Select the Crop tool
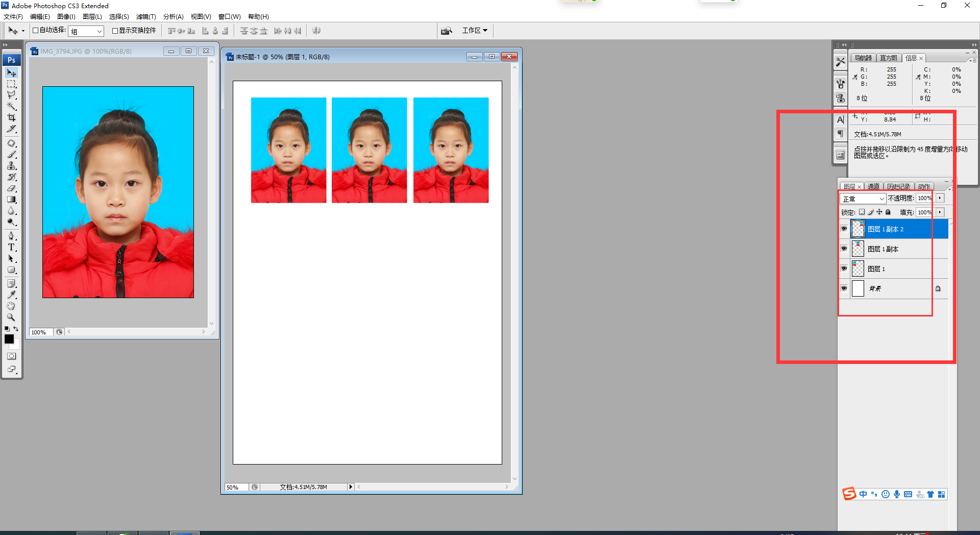980x535 pixels. pos(11,117)
